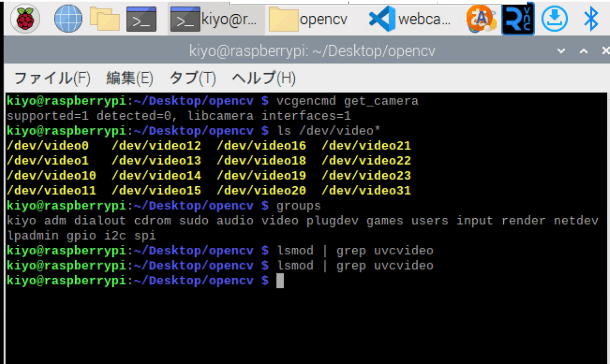
Task: Click the ls /dev/video* command text
Action: (328, 131)
